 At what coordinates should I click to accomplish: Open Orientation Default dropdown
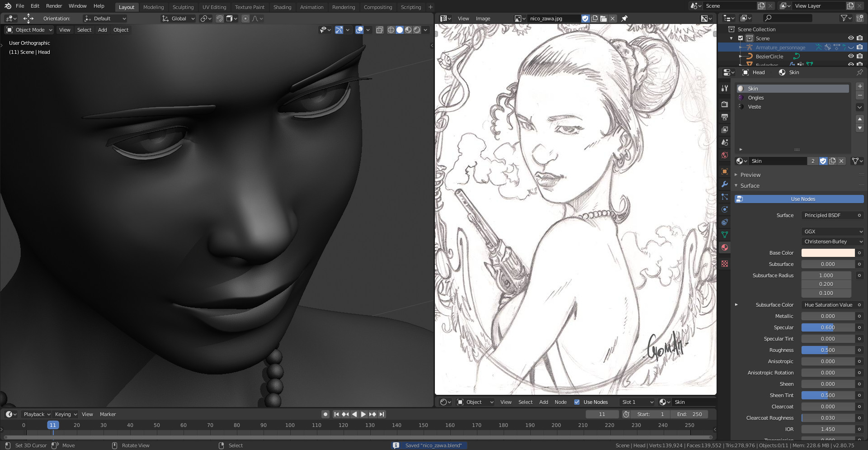[105, 19]
